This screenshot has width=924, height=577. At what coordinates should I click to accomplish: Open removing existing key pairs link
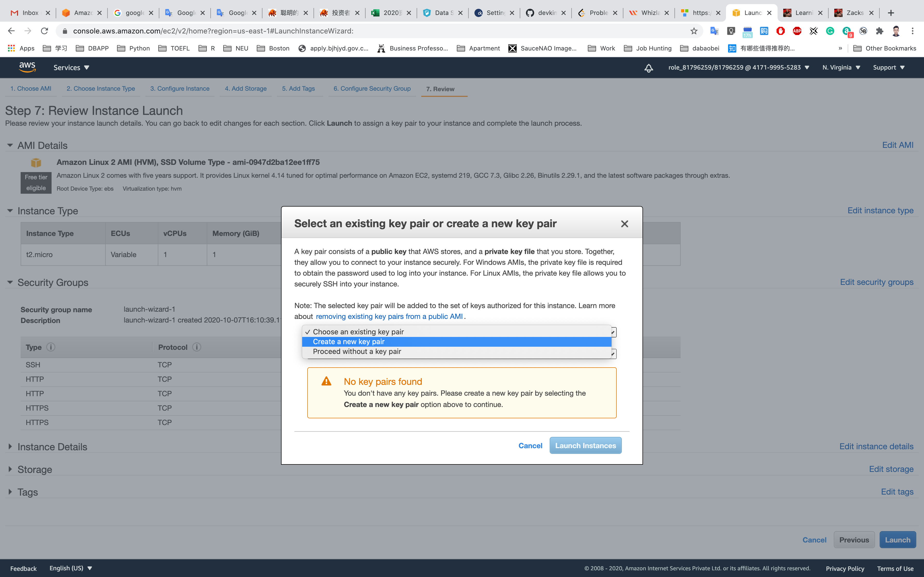[x=389, y=316]
